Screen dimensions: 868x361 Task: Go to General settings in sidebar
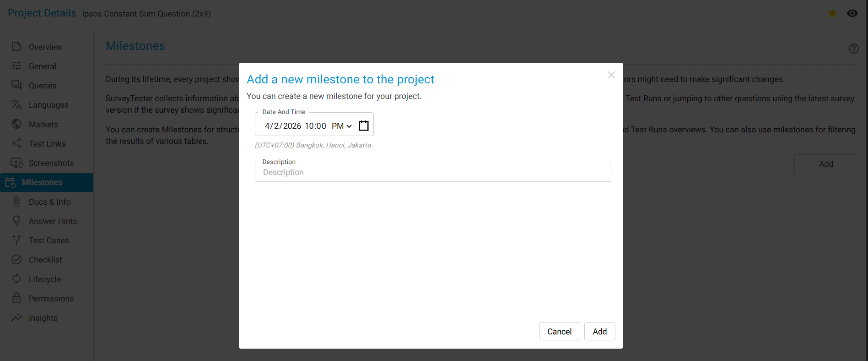click(x=43, y=66)
